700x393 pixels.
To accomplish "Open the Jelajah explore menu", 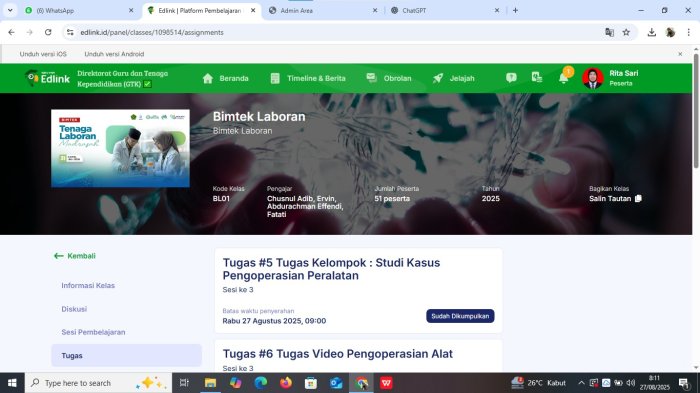I will pos(454,78).
